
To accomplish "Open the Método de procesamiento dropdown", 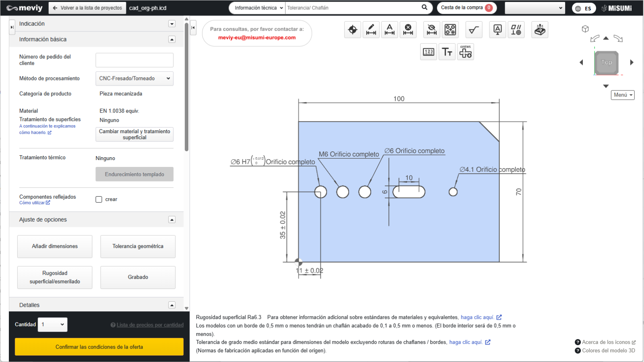I will (134, 78).
